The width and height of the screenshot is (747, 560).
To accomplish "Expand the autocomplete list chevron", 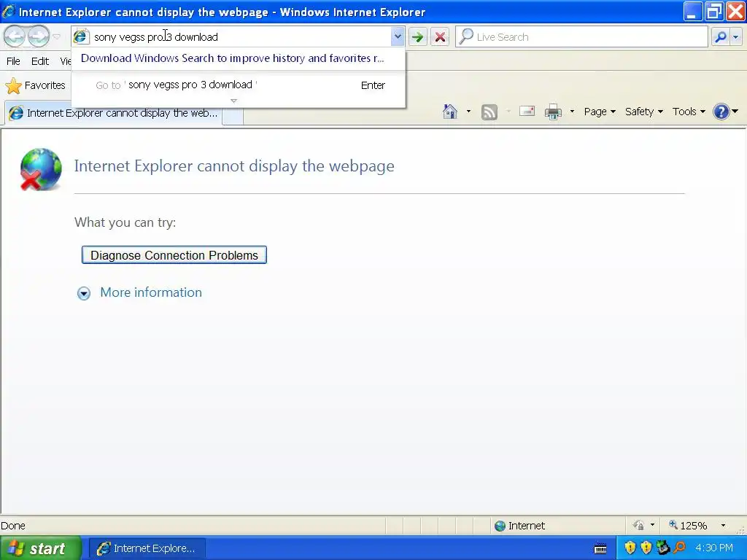I will (233, 101).
